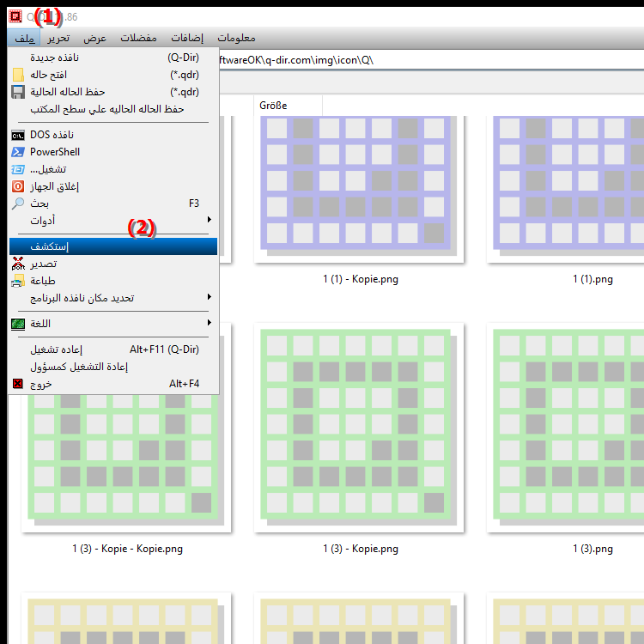Click the yellow folder icon beside افتح حاله
Screen dimensions: 644x644
click(x=18, y=75)
